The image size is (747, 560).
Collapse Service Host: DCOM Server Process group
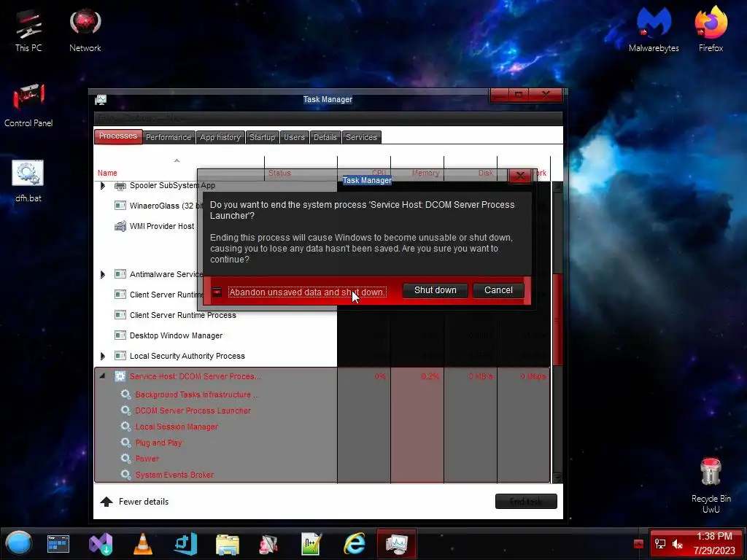pyautogui.click(x=102, y=376)
